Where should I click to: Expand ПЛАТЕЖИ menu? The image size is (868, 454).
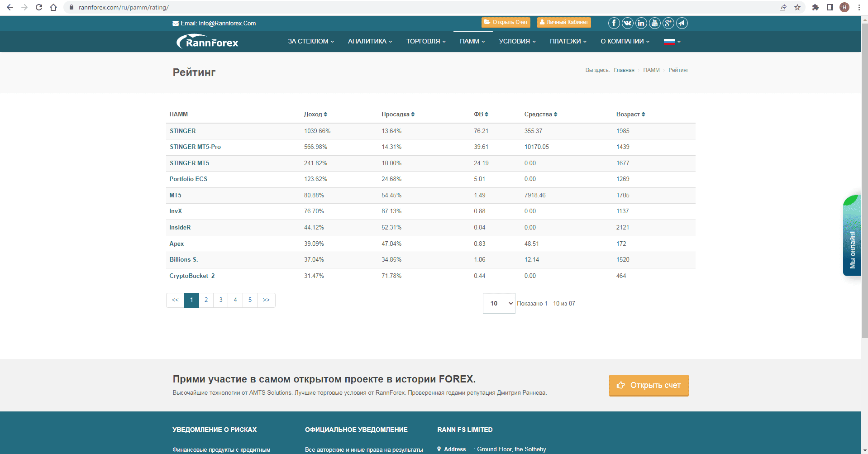point(568,41)
